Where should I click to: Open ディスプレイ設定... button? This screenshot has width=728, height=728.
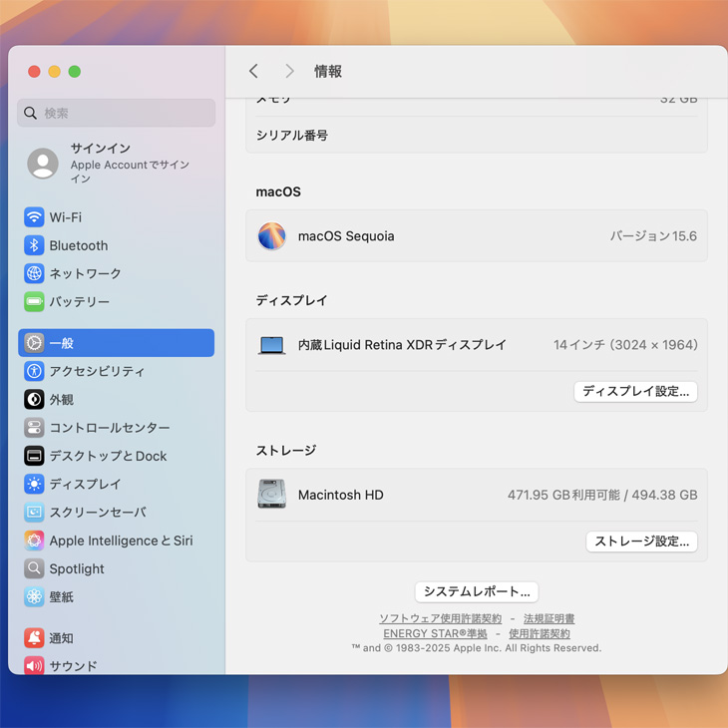tap(635, 391)
